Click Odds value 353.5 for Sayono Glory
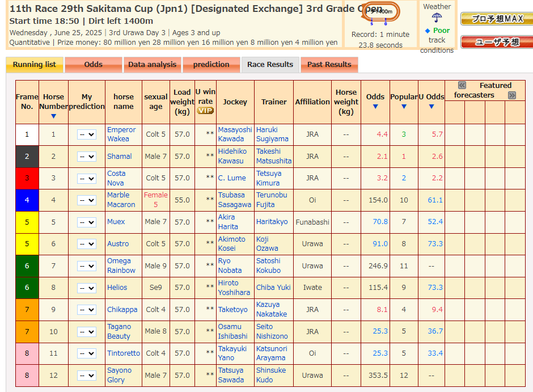Image resolution: width=533 pixels, height=392 pixels. [378, 376]
